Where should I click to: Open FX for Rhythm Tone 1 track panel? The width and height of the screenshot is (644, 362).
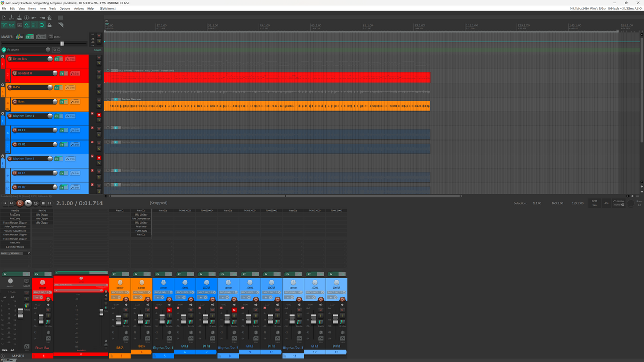pyautogui.click(x=56, y=116)
